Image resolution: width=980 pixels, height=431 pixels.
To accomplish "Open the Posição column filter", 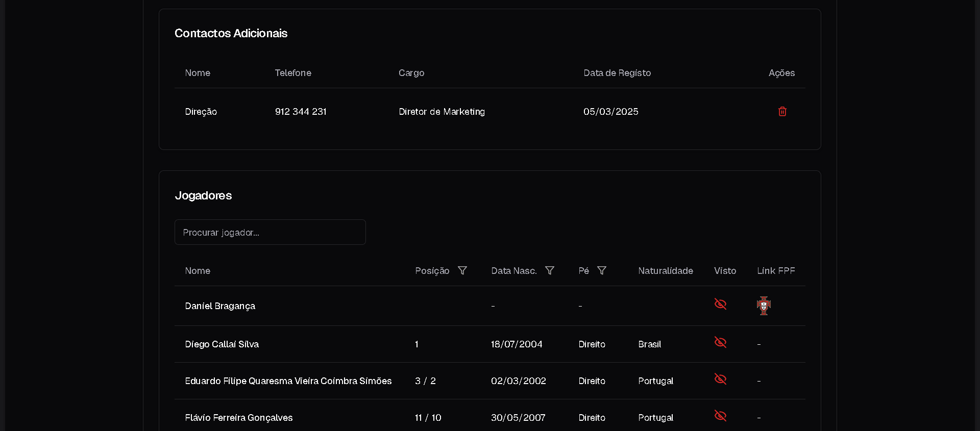I will tap(462, 271).
